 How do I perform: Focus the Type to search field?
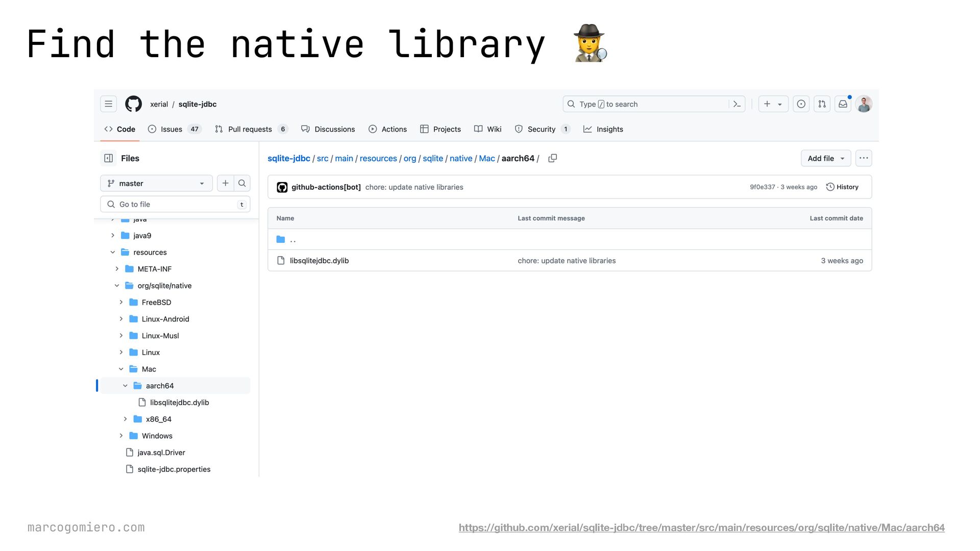click(654, 104)
